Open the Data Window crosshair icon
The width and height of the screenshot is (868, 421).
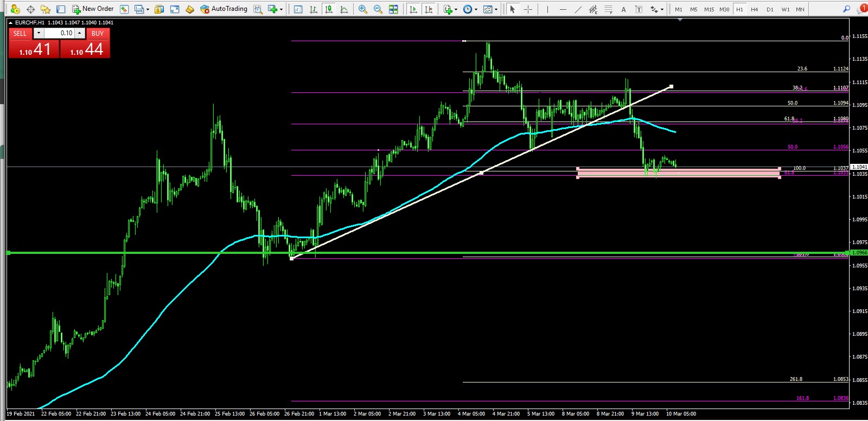click(30, 9)
